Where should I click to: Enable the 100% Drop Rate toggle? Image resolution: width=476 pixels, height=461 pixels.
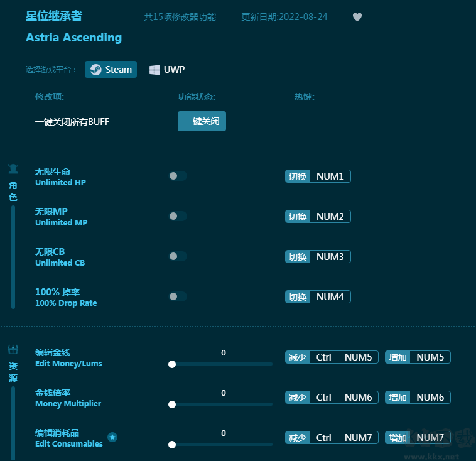(x=177, y=296)
